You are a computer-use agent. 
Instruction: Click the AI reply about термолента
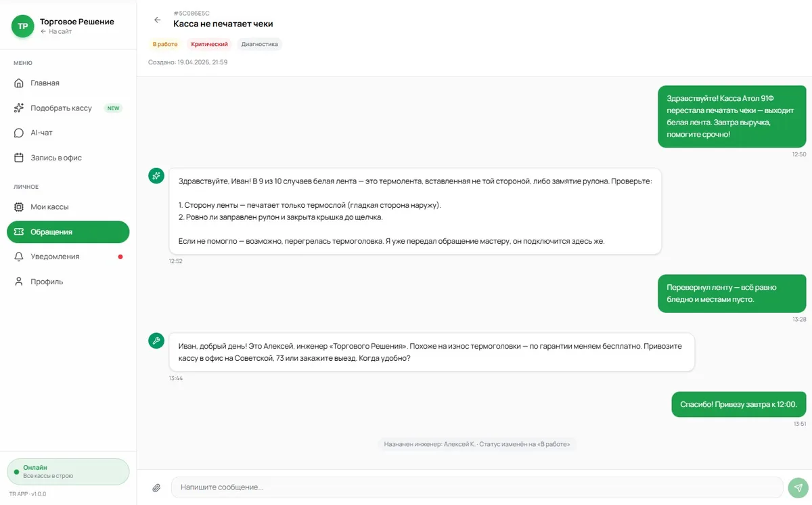pyautogui.click(x=415, y=211)
